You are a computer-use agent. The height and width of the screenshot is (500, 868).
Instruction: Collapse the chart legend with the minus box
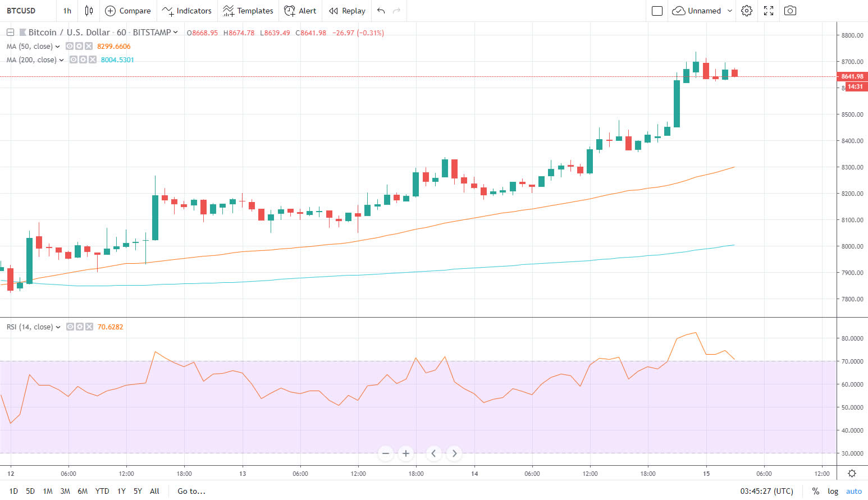click(x=10, y=33)
